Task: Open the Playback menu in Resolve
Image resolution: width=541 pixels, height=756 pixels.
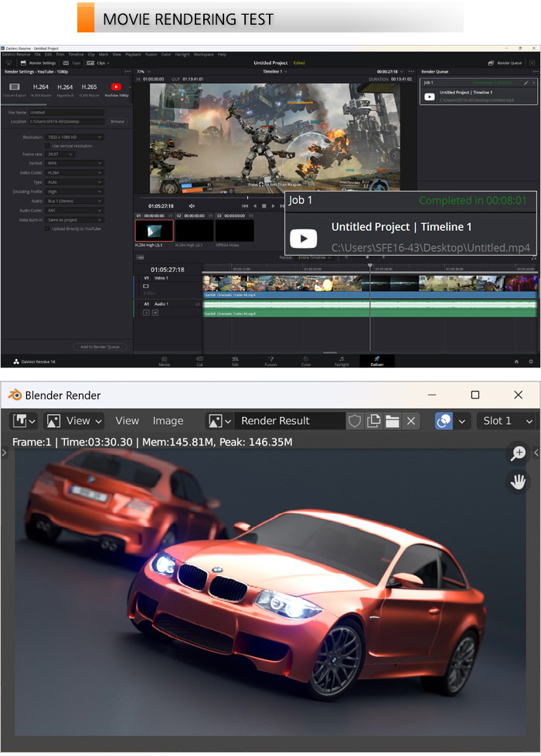Action: [x=133, y=55]
